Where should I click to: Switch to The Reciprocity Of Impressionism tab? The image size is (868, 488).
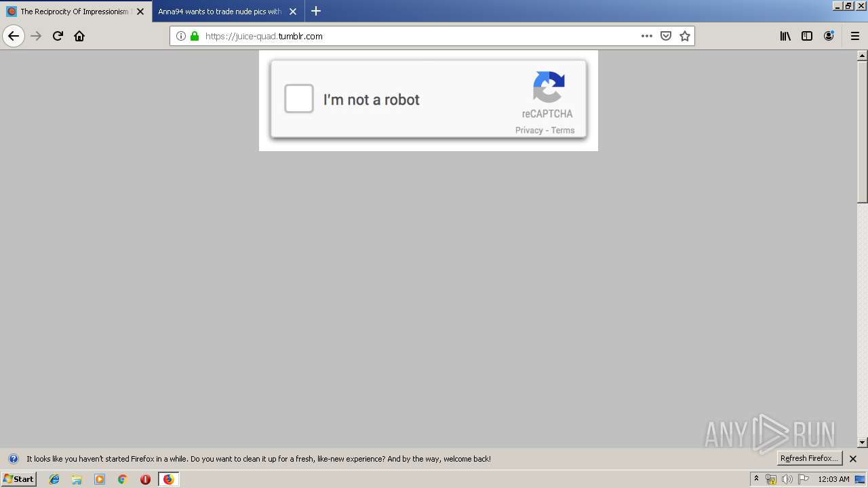click(x=76, y=12)
